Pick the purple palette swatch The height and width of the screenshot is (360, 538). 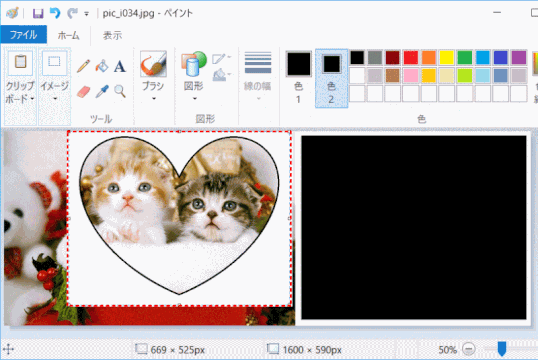(519, 57)
